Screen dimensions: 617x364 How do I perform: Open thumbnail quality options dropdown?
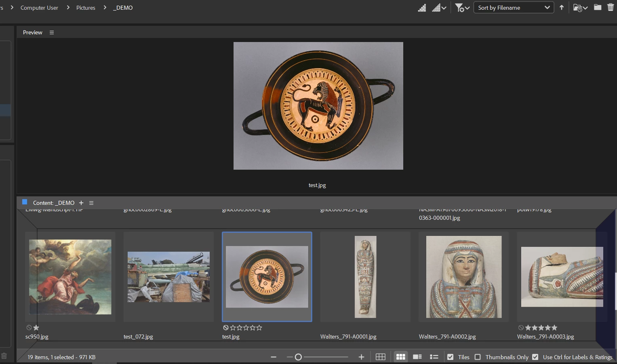tap(439, 8)
